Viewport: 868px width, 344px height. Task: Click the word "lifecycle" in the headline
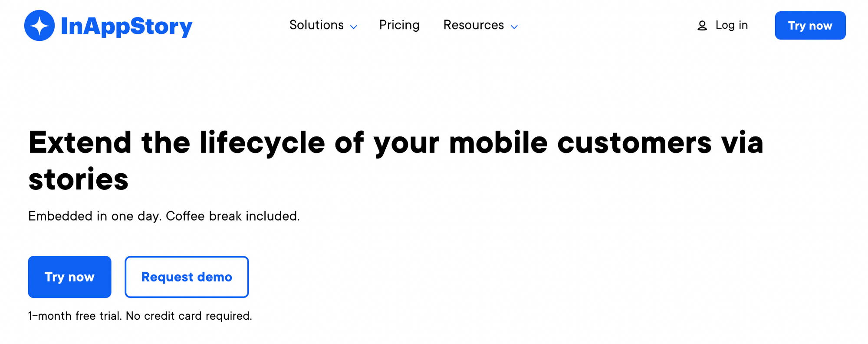pos(262,142)
